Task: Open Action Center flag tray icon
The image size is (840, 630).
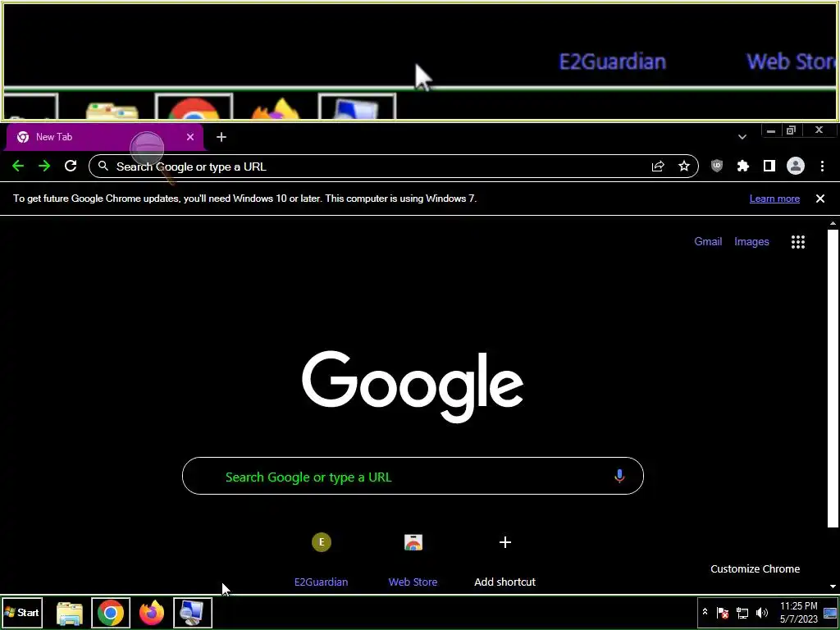Action: (x=723, y=612)
